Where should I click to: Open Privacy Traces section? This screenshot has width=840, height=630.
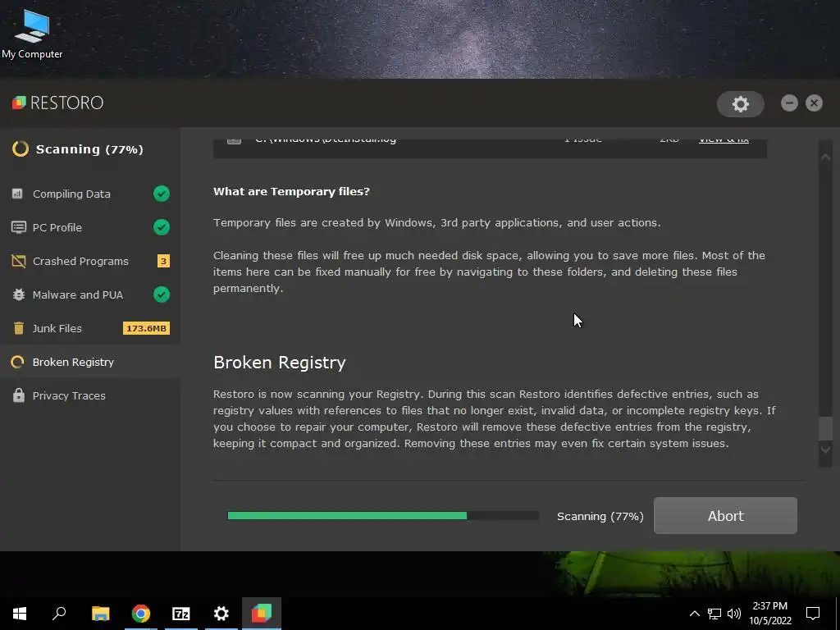point(90,396)
